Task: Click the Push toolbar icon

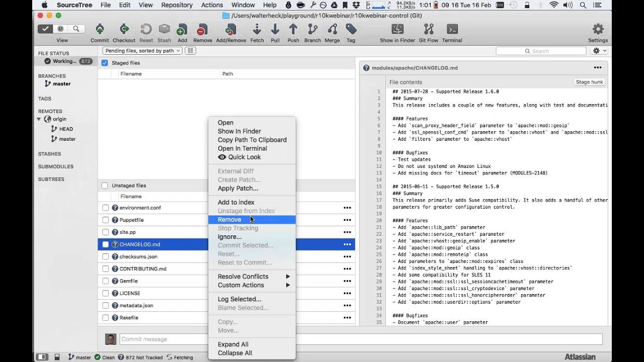Action: [x=293, y=30]
